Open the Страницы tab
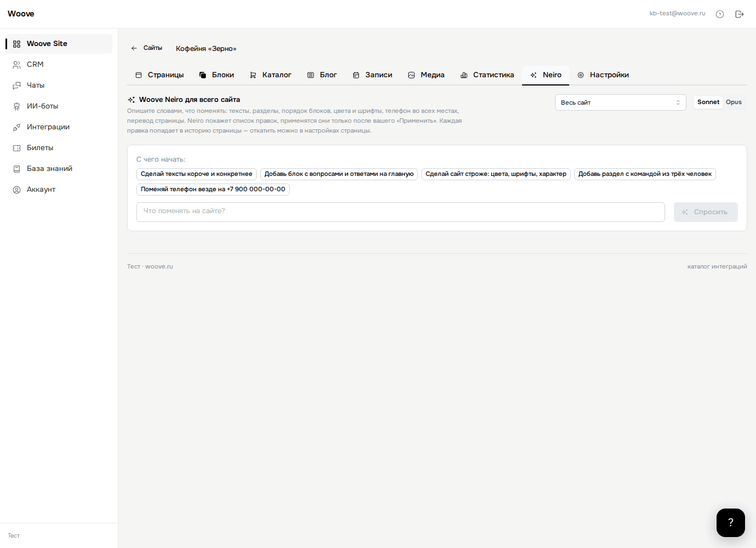 159,75
